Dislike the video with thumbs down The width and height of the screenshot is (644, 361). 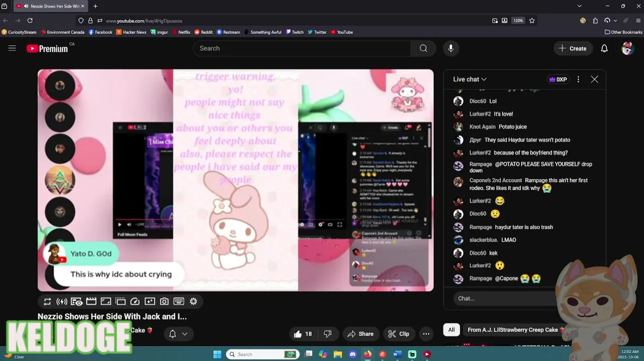[328, 334]
